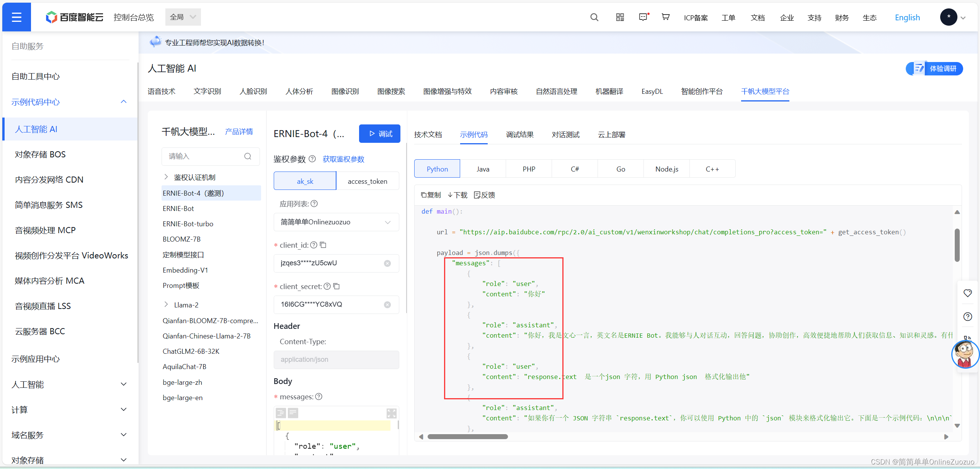Open the 简简单单Onlinezuozuo app dropdown

[x=336, y=222]
